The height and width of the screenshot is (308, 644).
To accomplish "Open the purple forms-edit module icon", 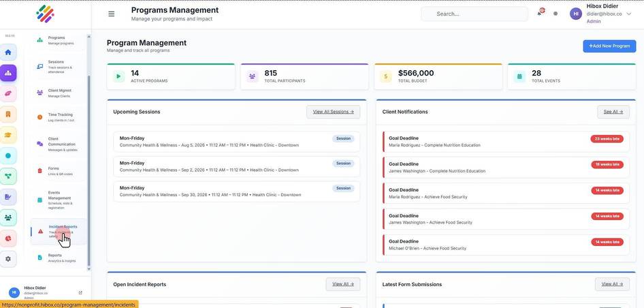I will 8,197.
